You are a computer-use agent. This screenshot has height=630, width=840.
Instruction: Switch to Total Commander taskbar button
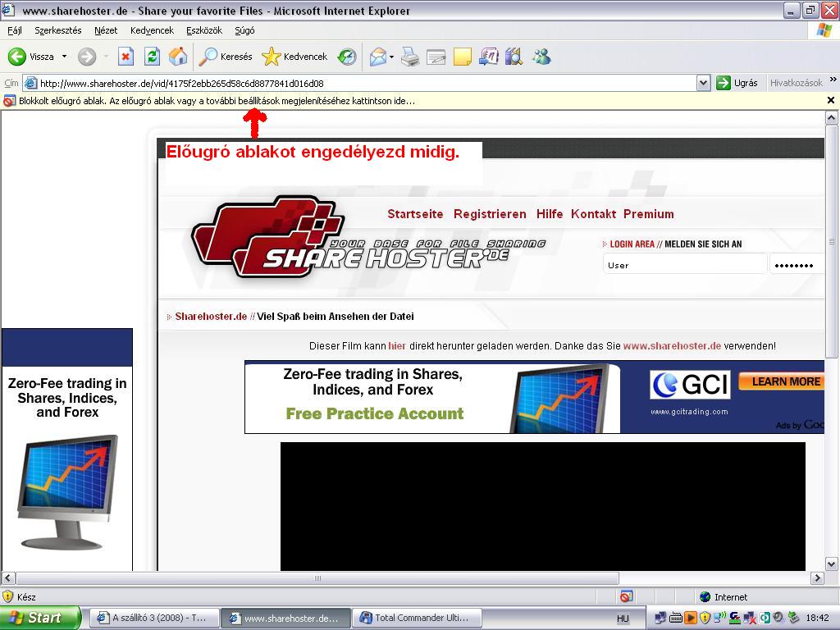coord(417,619)
